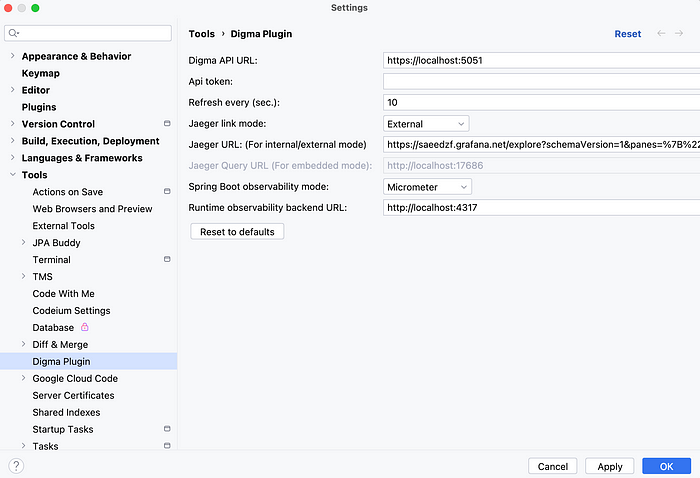
Task: Open External Tools settings
Action: [63, 226]
